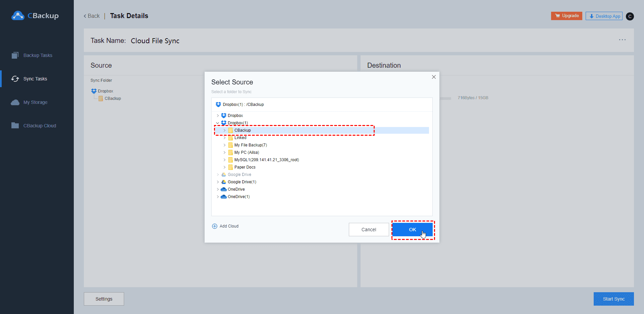Click the CBackup Cloud folder icon
The width and height of the screenshot is (644, 314).
pyautogui.click(x=15, y=125)
